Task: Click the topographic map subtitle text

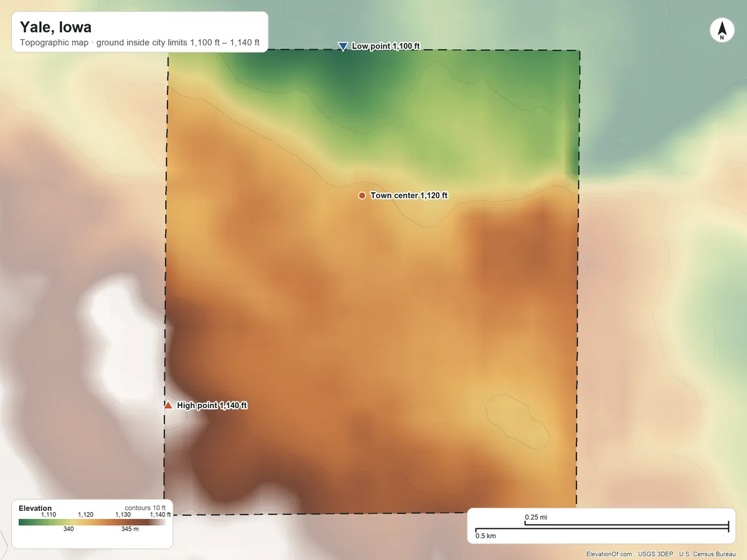Action: (139, 44)
